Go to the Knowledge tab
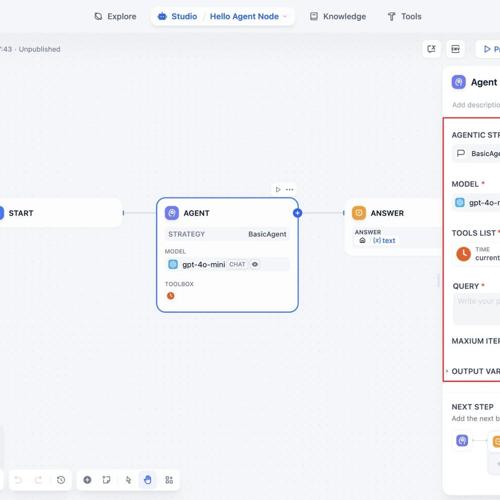Viewport: 500px width, 500px height. [338, 16]
